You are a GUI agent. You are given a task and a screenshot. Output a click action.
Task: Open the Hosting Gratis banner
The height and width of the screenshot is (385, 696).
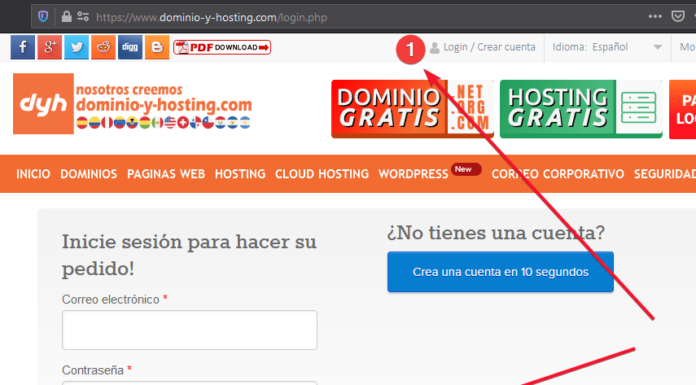(581, 109)
